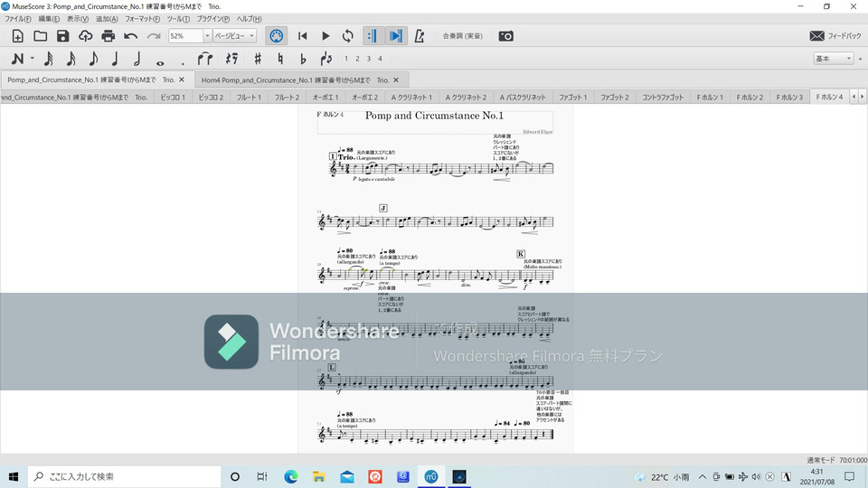
Task: Toggle play repeats button
Action: pyautogui.click(x=373, y=36)
